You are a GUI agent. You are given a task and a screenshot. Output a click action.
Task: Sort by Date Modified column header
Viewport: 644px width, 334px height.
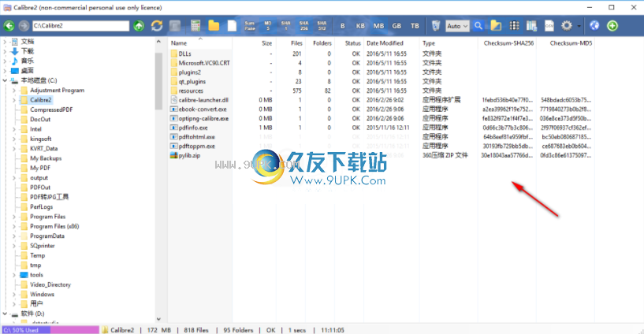click(385, 43)
